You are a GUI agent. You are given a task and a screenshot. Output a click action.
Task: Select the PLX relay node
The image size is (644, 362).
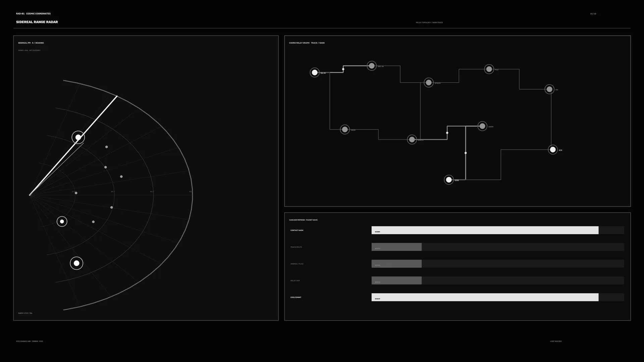pos(489,69)
